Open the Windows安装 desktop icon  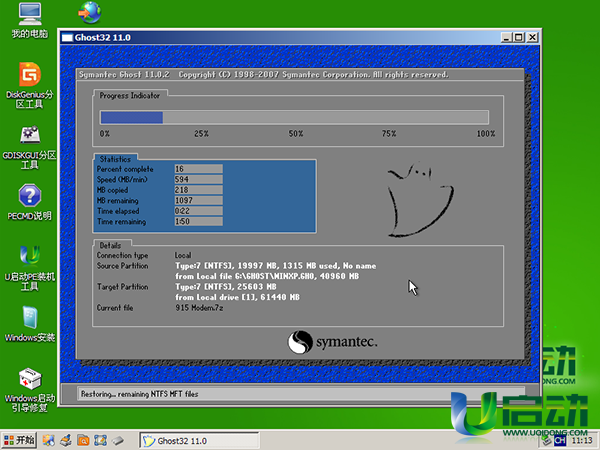[29, 324]
